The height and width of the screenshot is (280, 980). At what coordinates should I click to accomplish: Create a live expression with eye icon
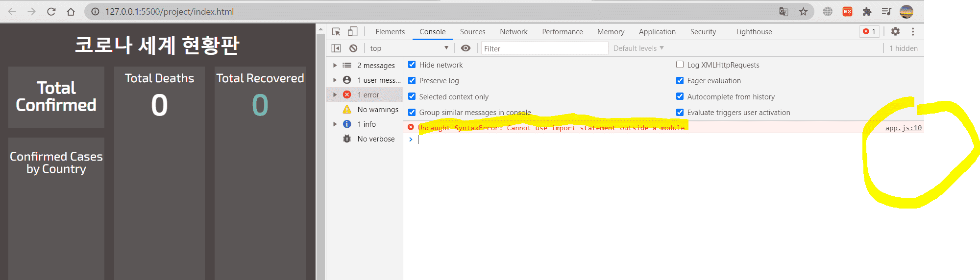(465, 48)
